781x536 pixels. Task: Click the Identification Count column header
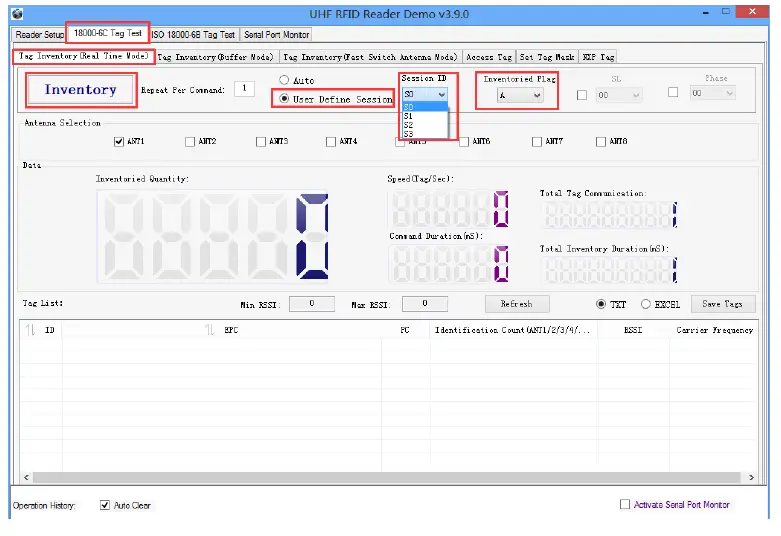514,330
